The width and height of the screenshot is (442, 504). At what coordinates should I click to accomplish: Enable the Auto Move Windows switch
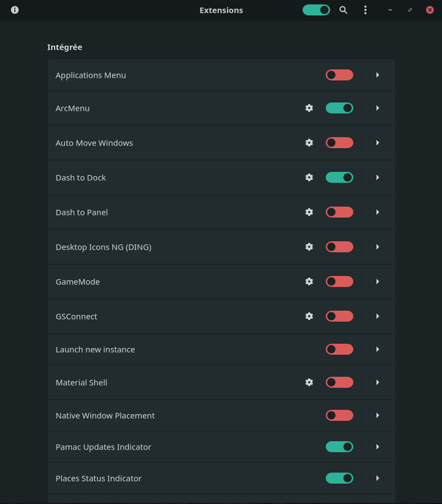click(339, 143)
